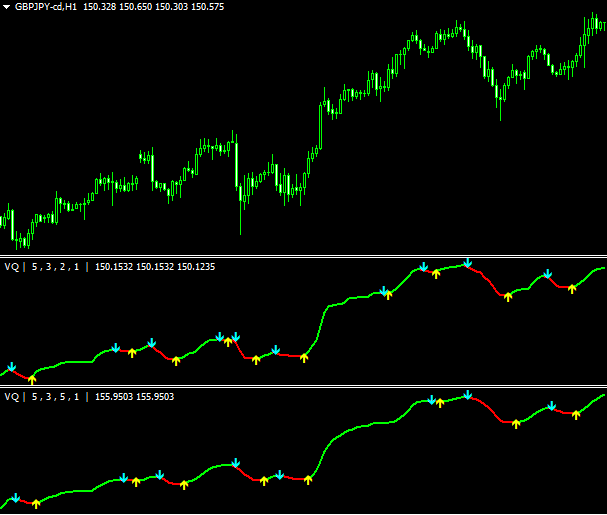Click the triangle icon before GBPJPY-cd title
This screenshot has width=607, height=515.
(x=7, y=7)
